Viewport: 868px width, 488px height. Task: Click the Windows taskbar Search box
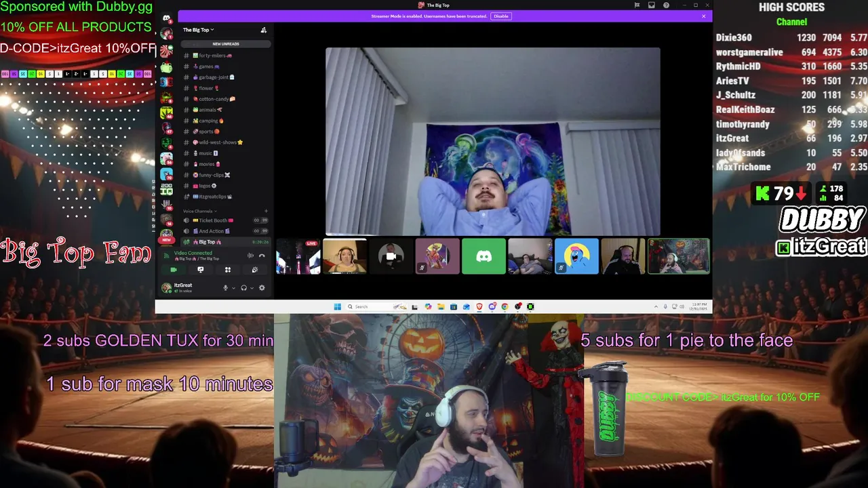tap(376, 306)
